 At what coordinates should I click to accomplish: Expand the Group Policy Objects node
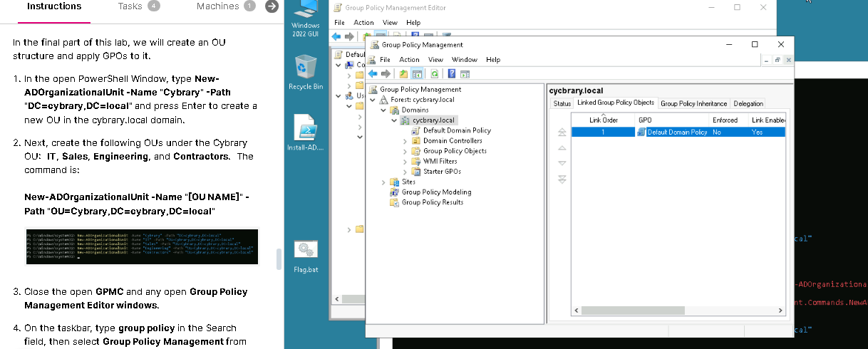405,151
